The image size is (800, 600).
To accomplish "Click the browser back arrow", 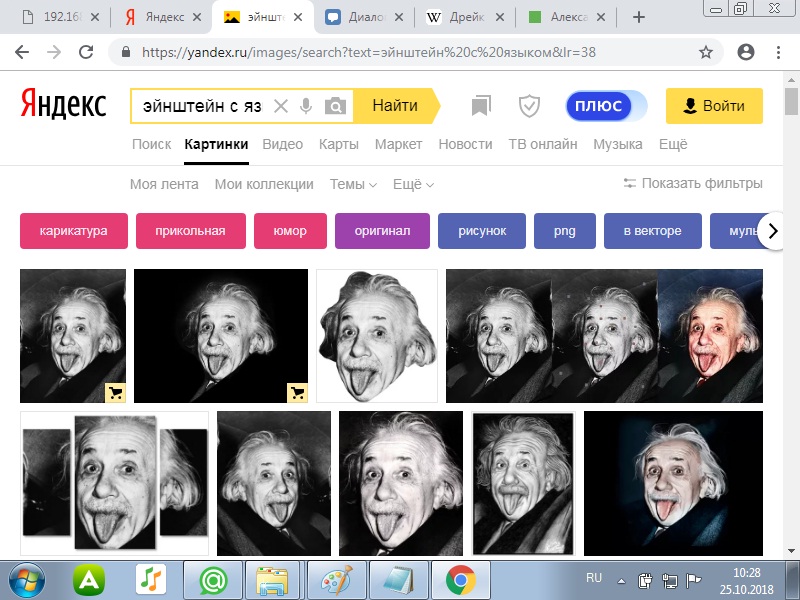I will [22, 52].
